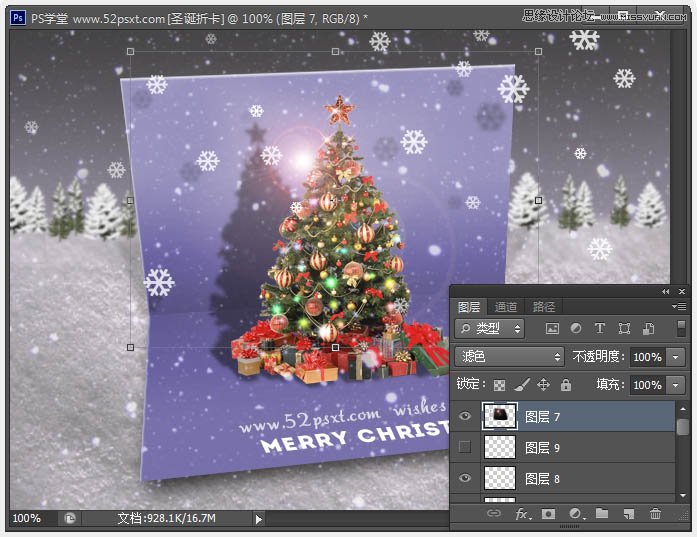Click the 填充 100% value field
This screenshot has height=537, width=697.
pyautogui.click(x=648, y=385)
